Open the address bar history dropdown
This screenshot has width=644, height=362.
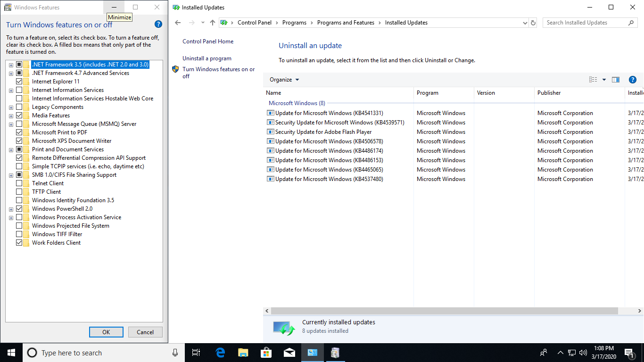tap(525, 23)
